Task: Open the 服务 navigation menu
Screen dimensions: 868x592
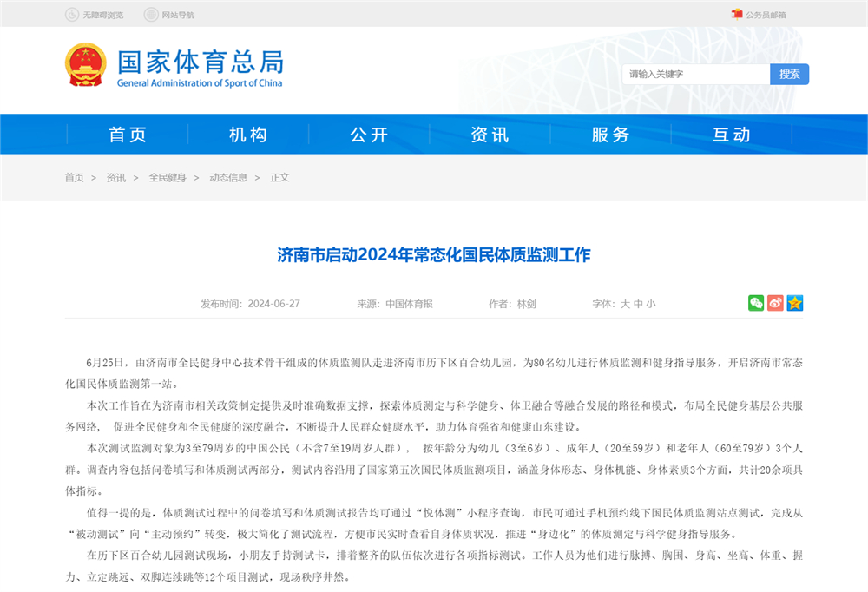Action: (x=610, y=135)
